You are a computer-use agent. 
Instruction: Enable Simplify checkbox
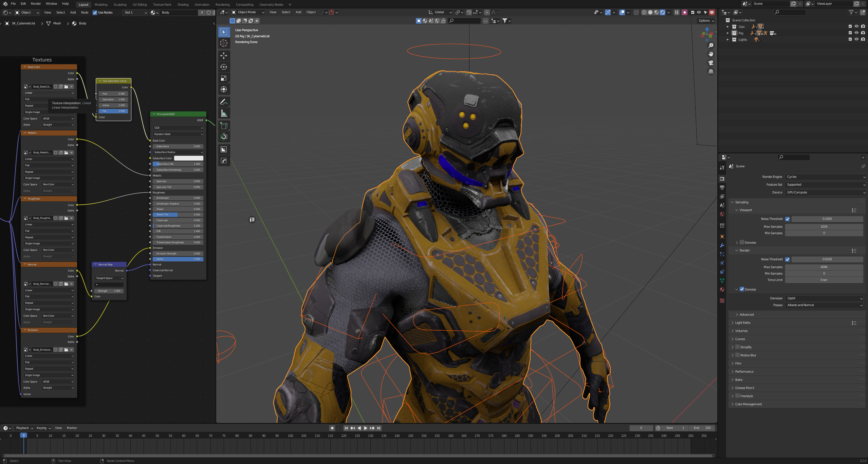[x=738, y=347]
